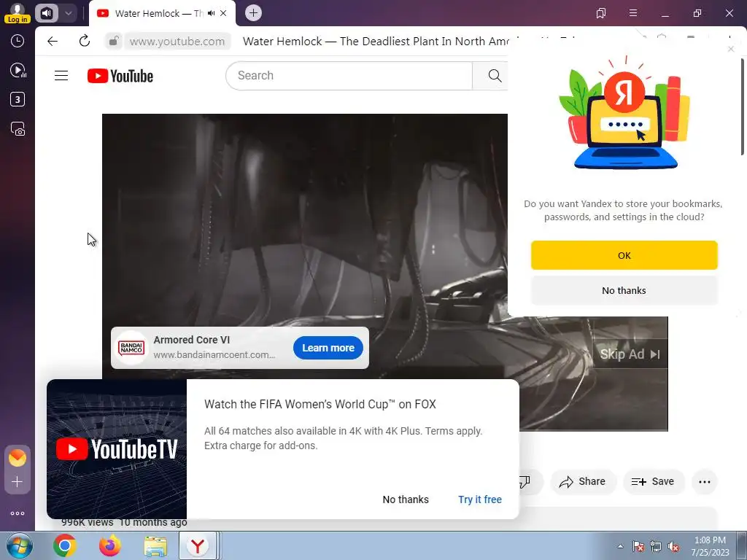747x560 pixels.
Task: Click the site security lock icon
Action: pos(113,42)
